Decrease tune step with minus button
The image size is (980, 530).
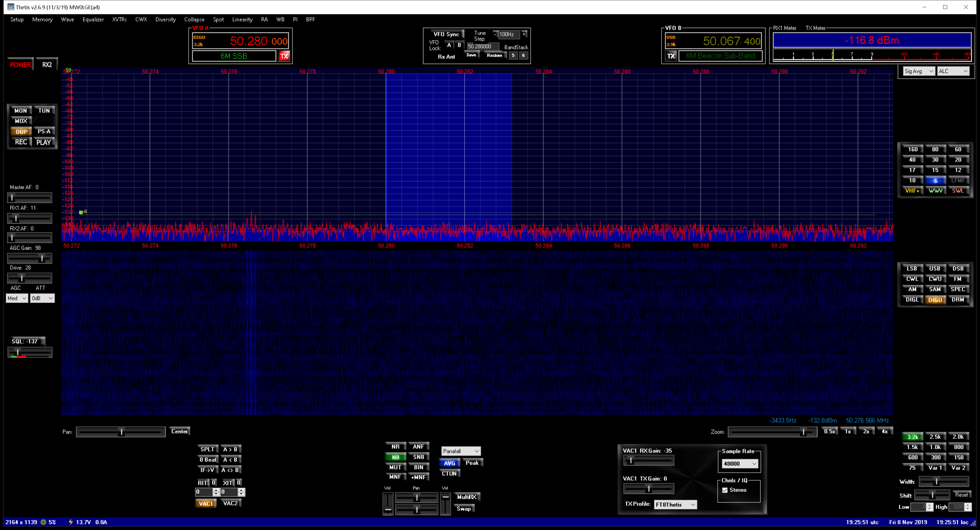click(494, 34)
